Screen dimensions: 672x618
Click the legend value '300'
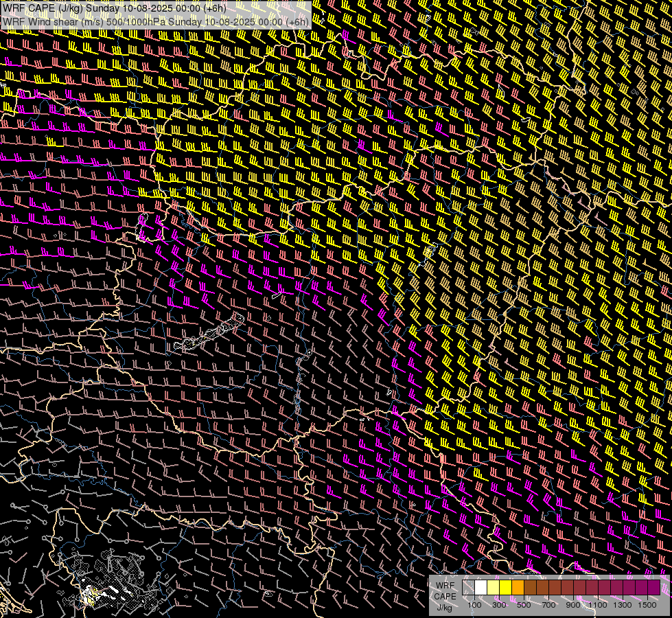(x=499, y=605)
